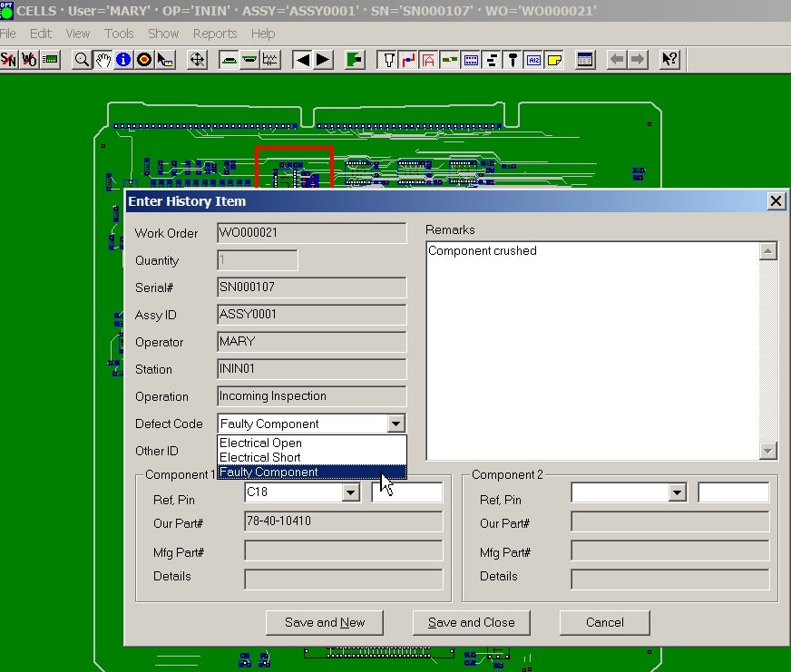Select the pointer with ruler measure tool
Image resolution: width=791 pixels, height=672 pixels.
click(165, 60)
